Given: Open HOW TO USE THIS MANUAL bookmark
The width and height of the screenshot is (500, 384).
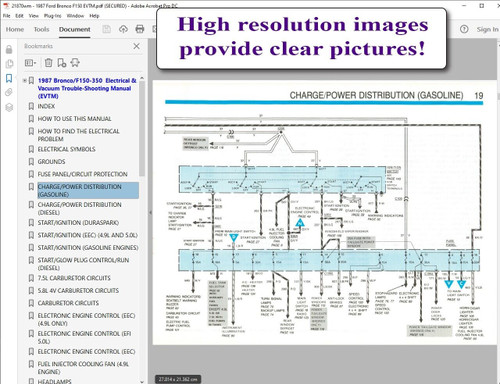Looking at the screenshot, I should [x=74, y=119].
